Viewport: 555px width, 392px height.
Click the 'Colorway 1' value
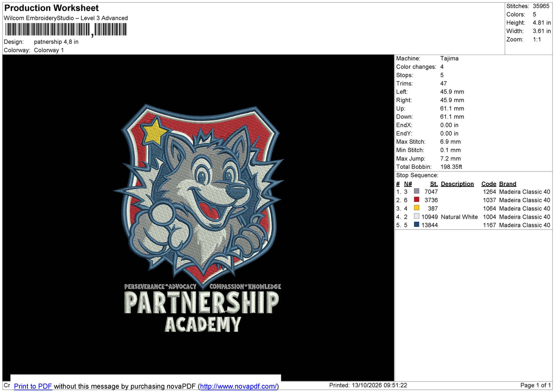49,50
